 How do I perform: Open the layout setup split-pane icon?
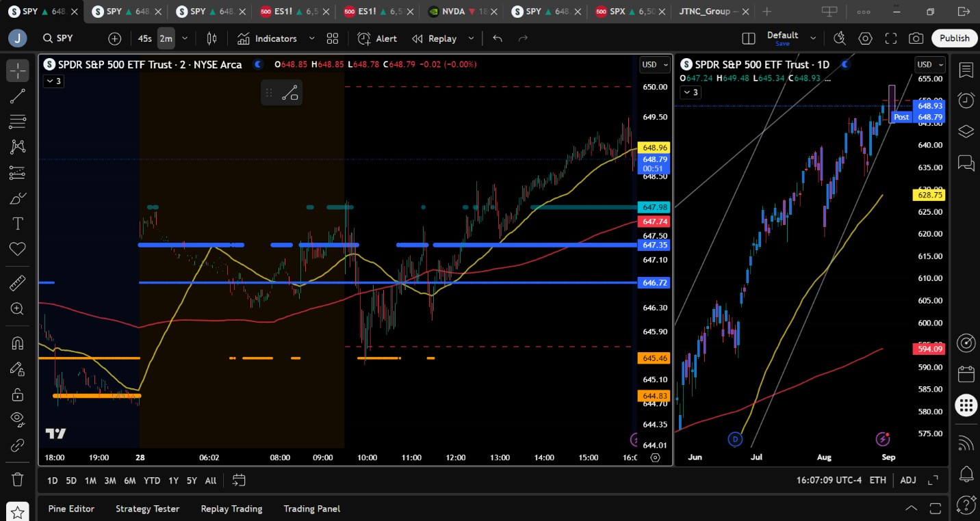pos(749,38)
